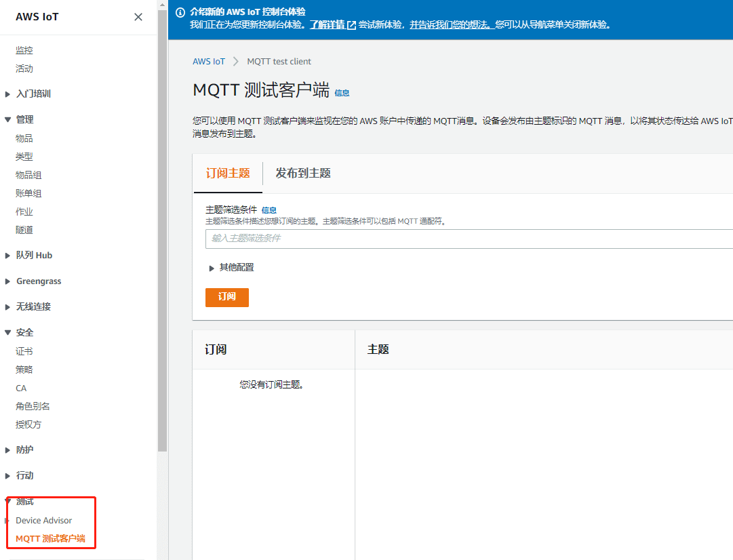The width and height of the screenshot is (733, 560).
Task: Expand the 其他配置 section
Action: pos(232,267)
